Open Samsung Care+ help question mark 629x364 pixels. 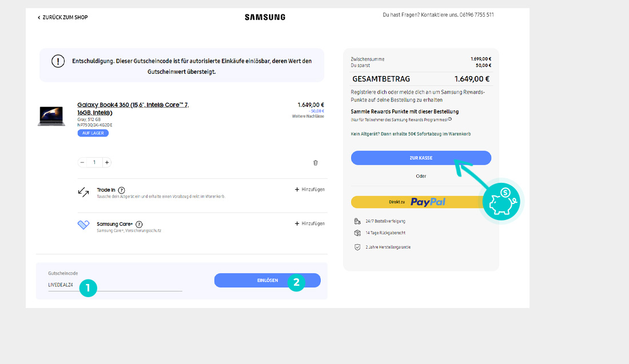tap(139, 224)
